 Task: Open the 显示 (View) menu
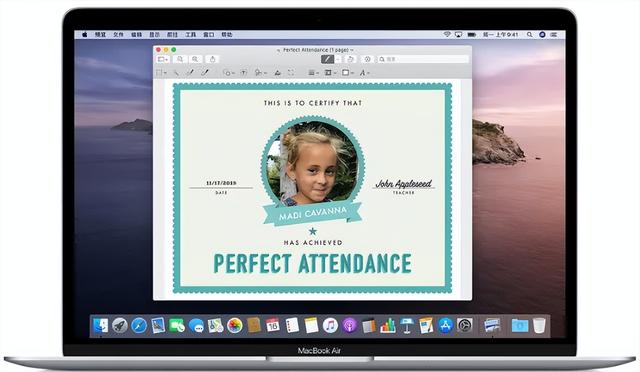pyautogui.click(x=154, y=35)
